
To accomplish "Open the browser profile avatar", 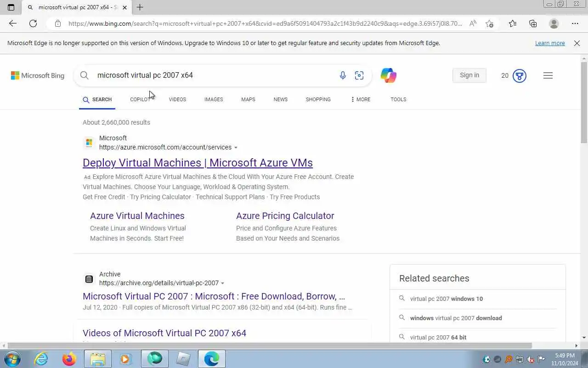I will pos(554,23).
